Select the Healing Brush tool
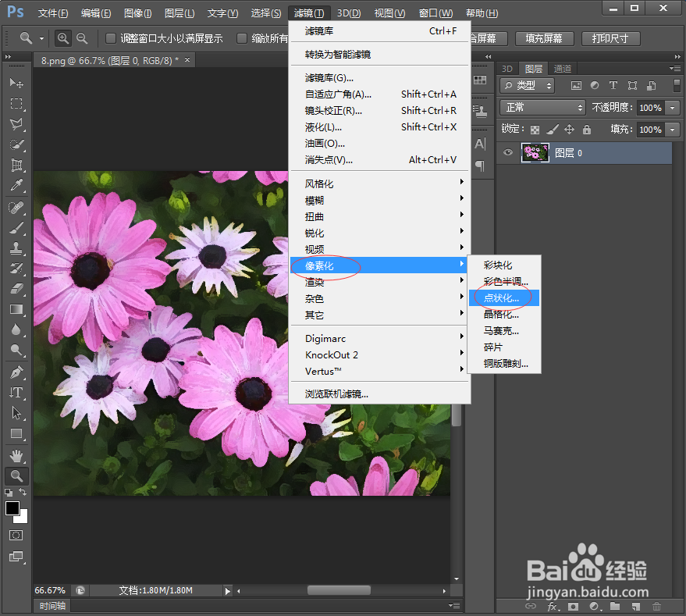The width and height of the screenshot is (686, 616). (16, 207)
